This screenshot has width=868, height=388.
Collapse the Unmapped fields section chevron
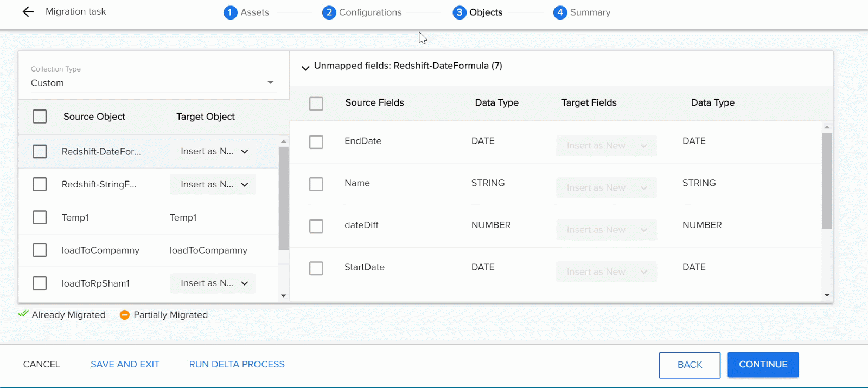coord(305,68)
